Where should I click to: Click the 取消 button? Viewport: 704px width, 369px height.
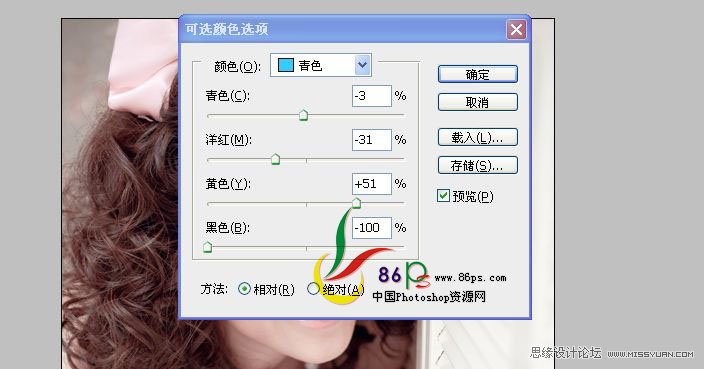click(478, 102)
